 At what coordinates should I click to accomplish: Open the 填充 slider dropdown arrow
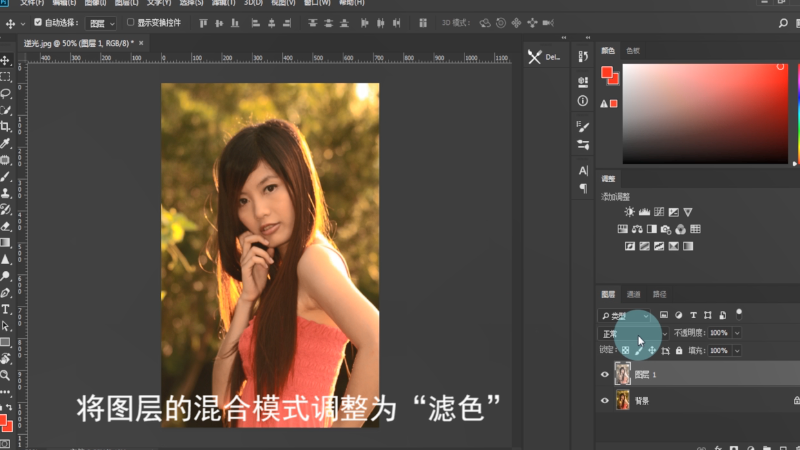(x=737, y=351)
